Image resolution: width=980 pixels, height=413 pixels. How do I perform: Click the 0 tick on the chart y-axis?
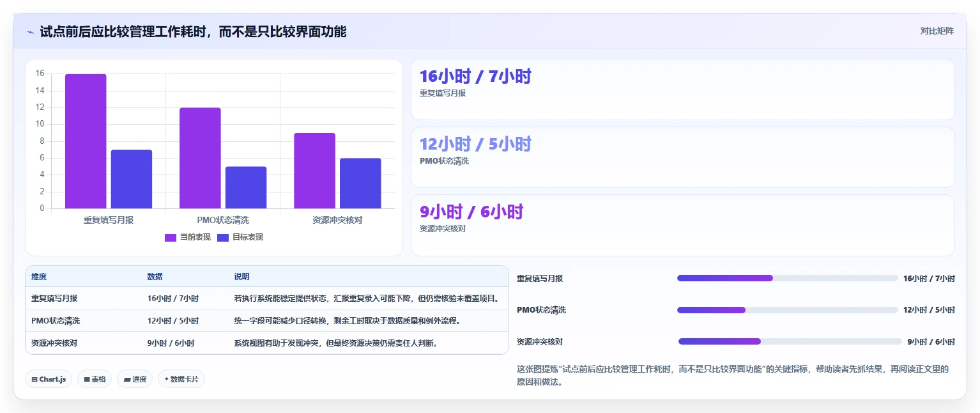[42, 208]
